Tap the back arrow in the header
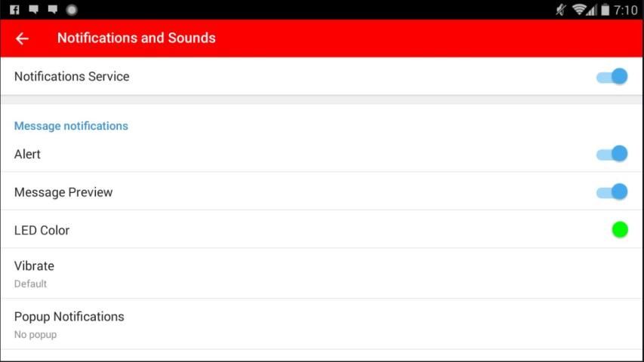The image size is (644, 362). 22,38
